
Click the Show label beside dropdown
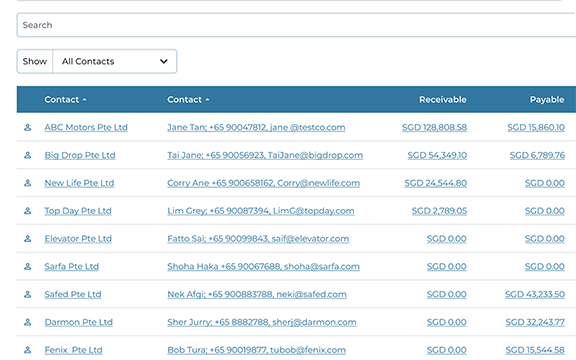[x=35, y=61]
